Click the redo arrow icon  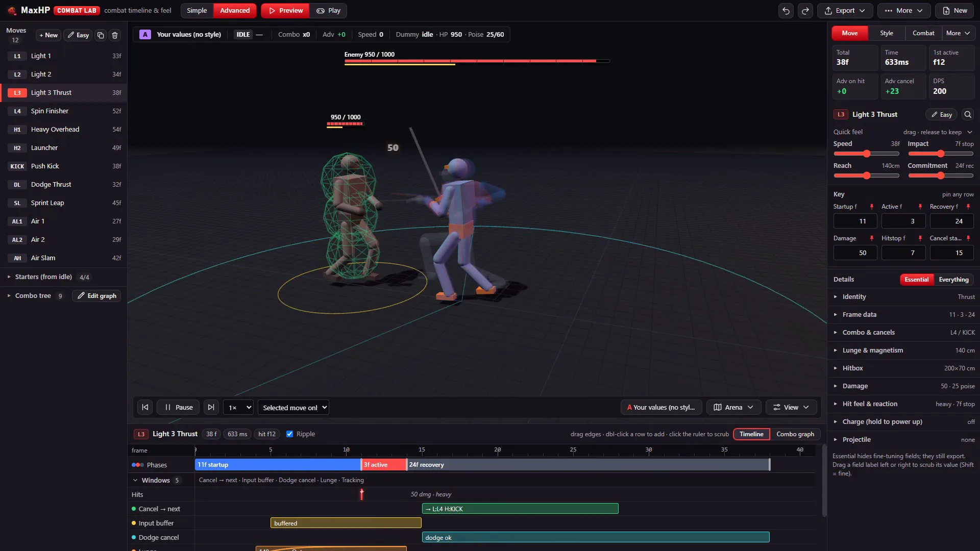[x=805, y=10]
